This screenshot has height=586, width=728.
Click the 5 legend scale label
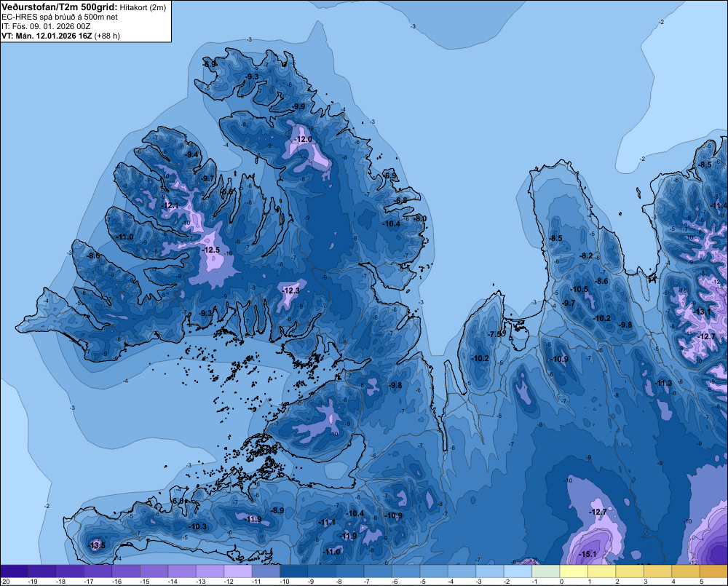click(701, 582)
